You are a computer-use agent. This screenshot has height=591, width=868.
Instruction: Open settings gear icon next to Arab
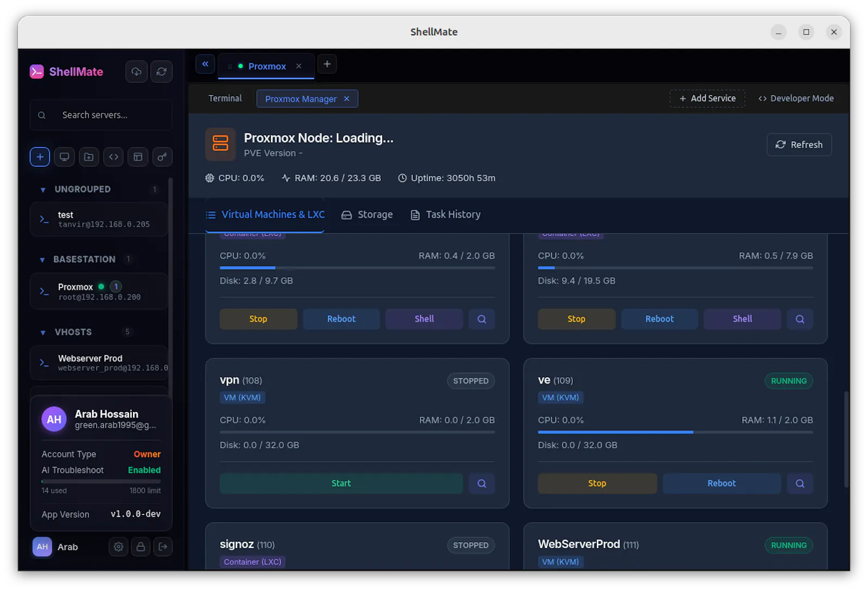[118, 546]
